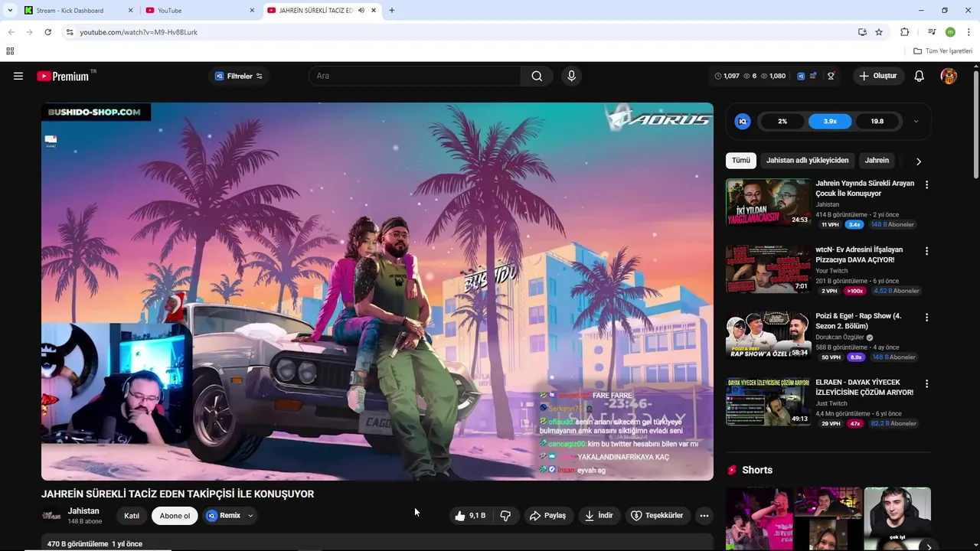Start voice search with microphone icon
This screenshot has height=551, width=980.
pos(571,76)
